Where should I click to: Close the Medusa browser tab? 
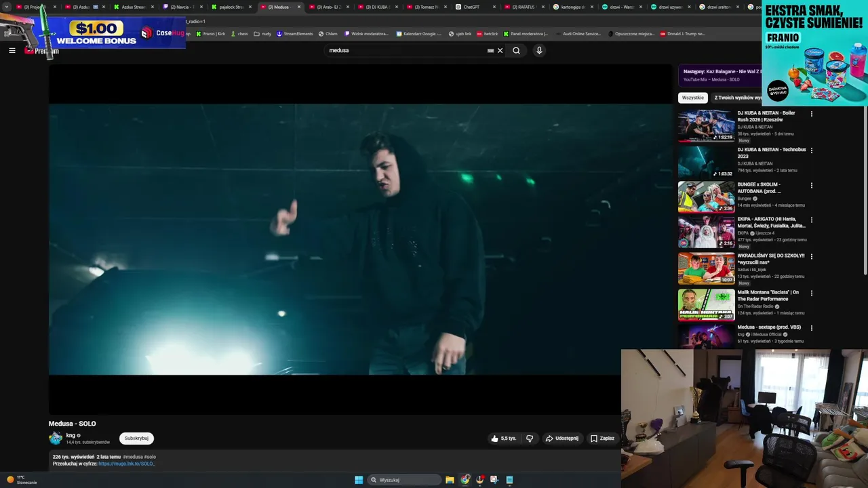299,7
